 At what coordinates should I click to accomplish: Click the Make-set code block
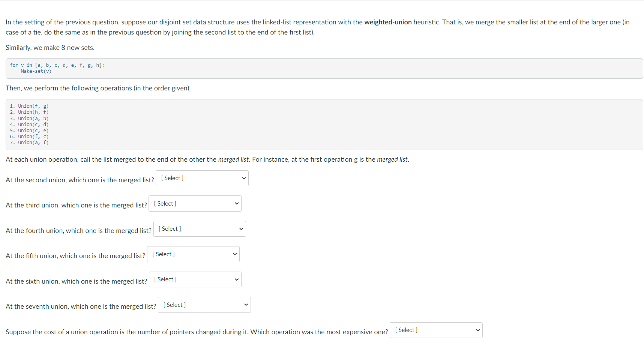point(323,68)
